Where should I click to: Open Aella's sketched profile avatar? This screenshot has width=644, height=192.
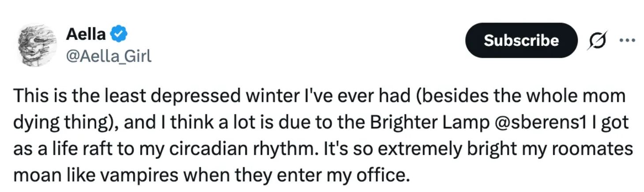[37, 44]
